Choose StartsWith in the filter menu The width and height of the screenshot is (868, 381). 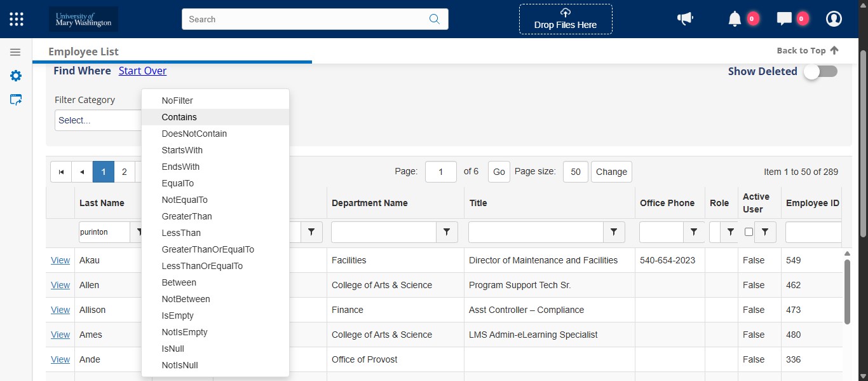pyautogui.click(x=182, y=150)
